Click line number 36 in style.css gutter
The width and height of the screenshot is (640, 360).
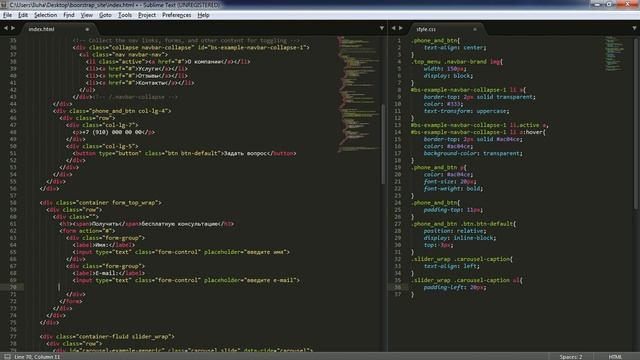tap(398, 287)
